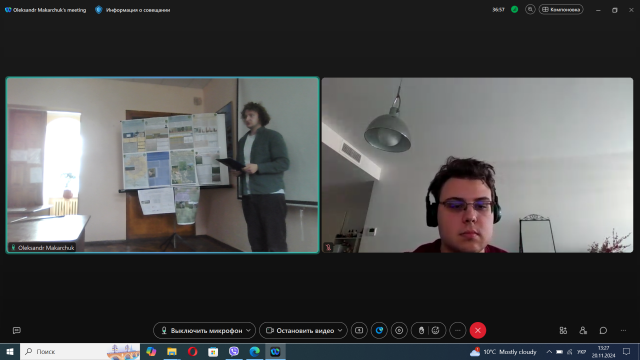
Task: Open Windows notification center icon
Action: click(627, 351)
